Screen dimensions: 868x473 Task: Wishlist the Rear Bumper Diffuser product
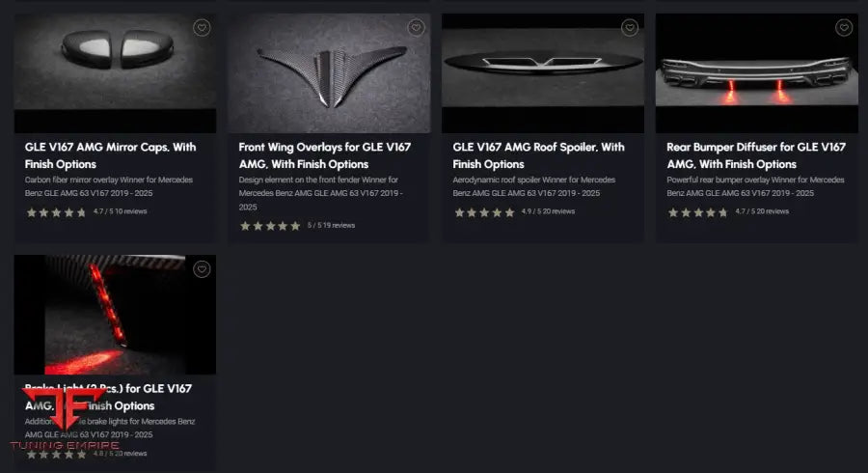pyautogui.click(x=843, y=28)
